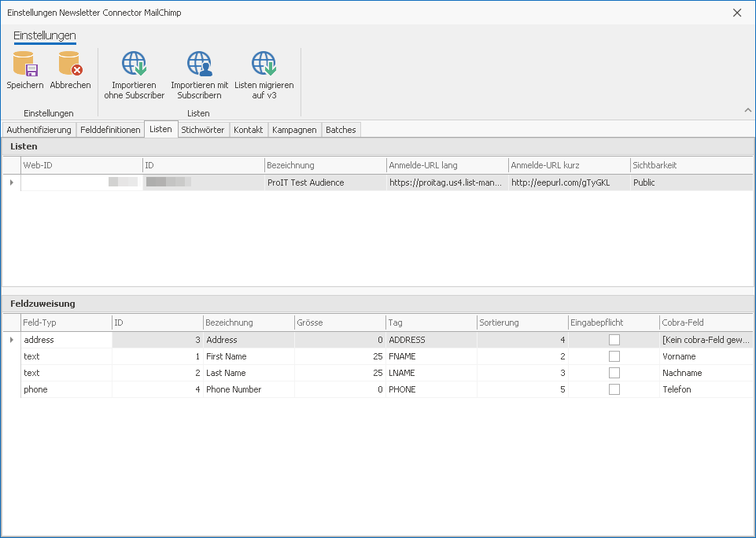Click Importieren mit Subscribern icon
756x538 pixels.
click(199, 64)
